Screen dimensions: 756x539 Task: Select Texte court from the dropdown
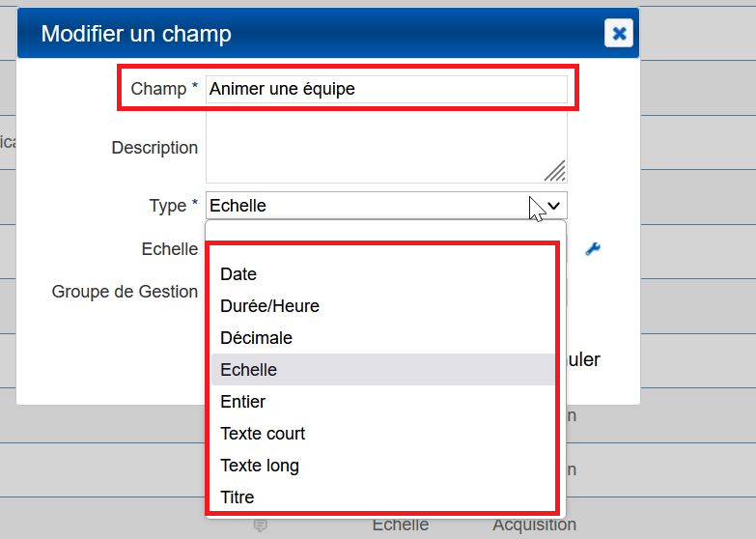[x=263, y=434]
